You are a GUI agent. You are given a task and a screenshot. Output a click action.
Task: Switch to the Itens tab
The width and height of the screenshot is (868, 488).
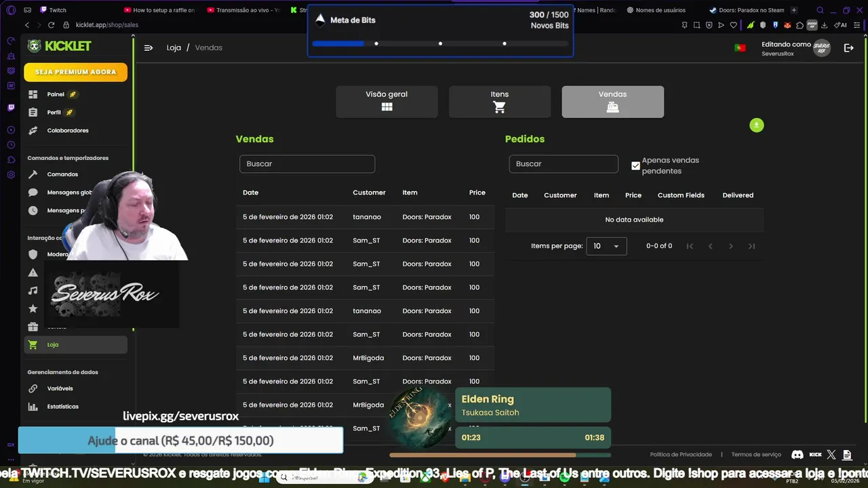(500, 102)
